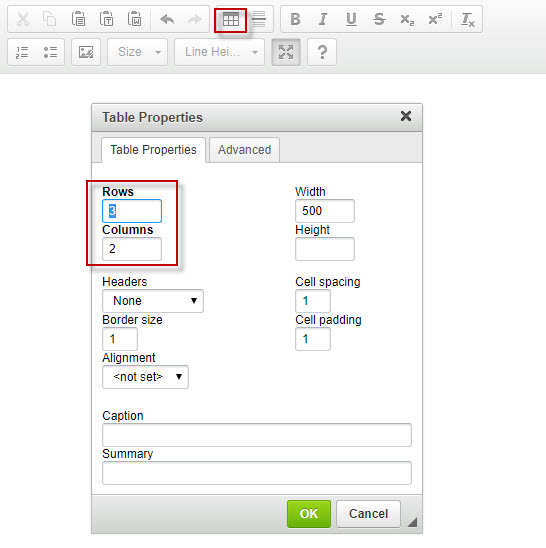Click into the Caption text field
This screenshot has height=548, width=546.
click(x=257, y=435)
